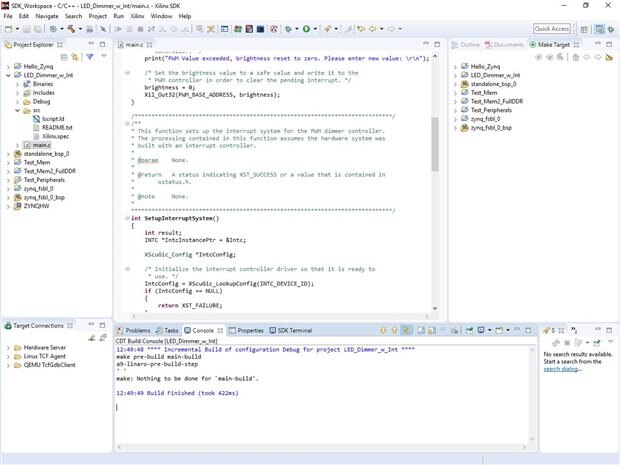This screenshot has width=620, height=465.
Task: Toggle the fold marker beside the brightness comment
Action: point(129,72)
